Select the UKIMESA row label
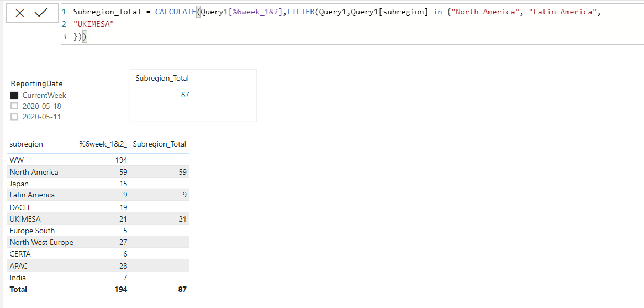This screenshot has width=644, height=308. (25, 219)
